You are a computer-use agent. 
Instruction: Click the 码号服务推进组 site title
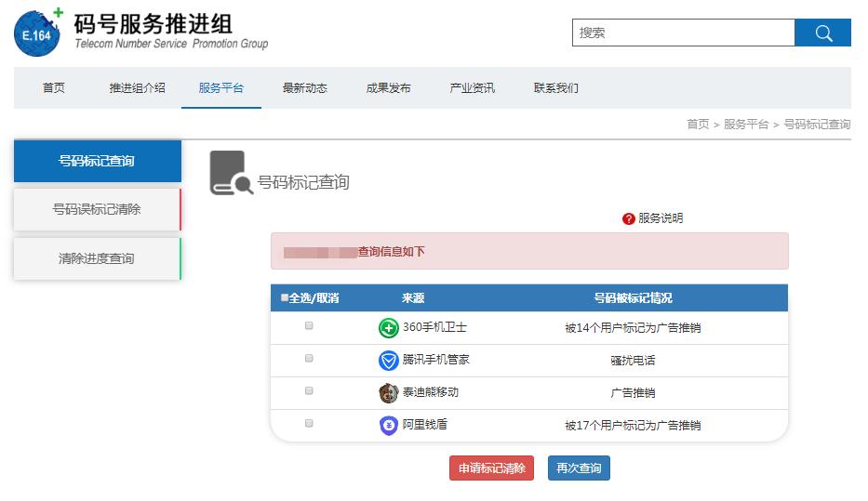154,24
